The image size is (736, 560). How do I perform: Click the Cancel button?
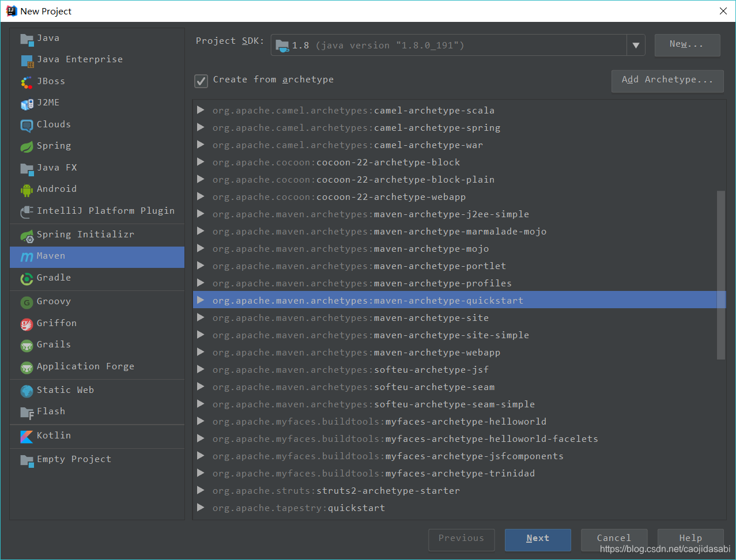(x=614, y=540)
